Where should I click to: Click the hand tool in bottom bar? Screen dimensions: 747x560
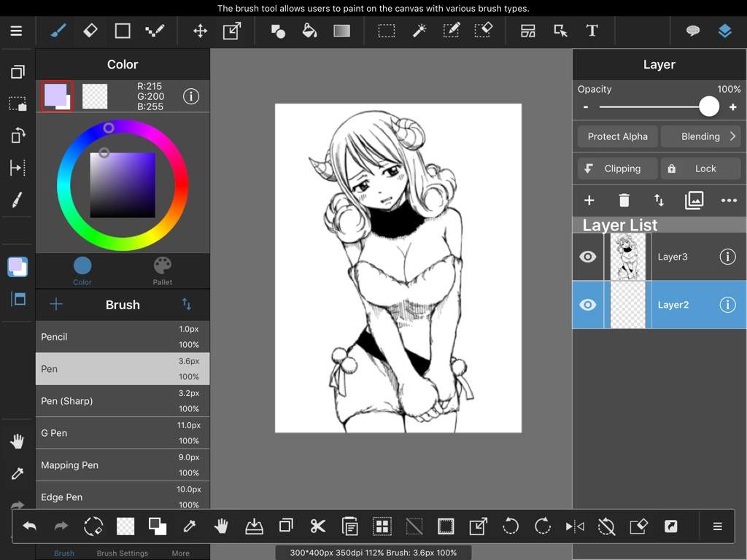221,526
